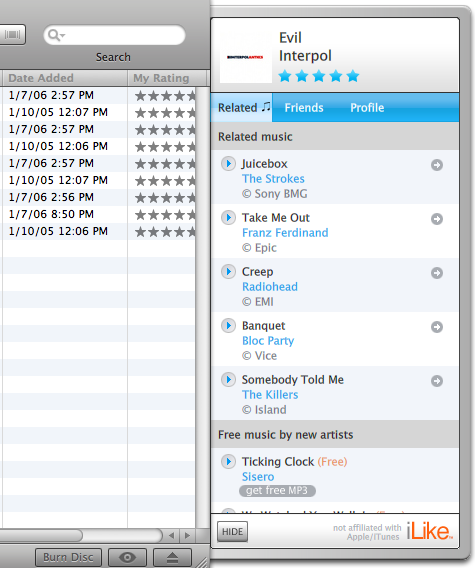Switch to the Related tab

(x=242, y=108)
